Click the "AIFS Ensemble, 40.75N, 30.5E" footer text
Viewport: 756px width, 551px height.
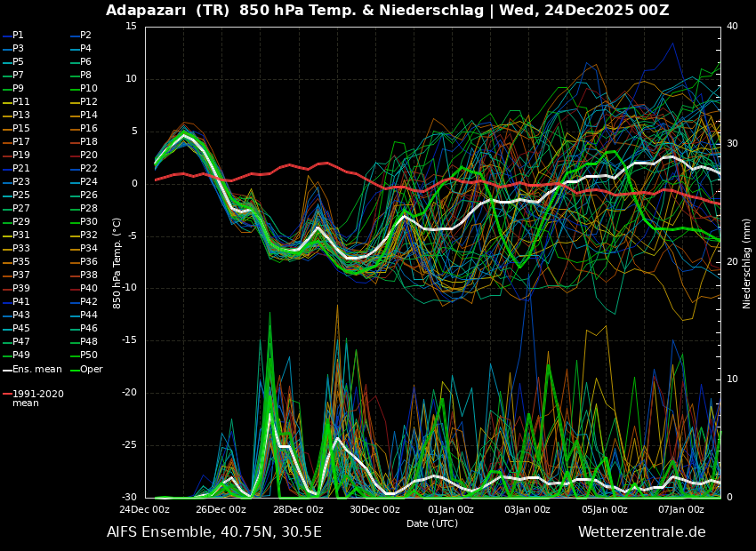click(214, 532)
